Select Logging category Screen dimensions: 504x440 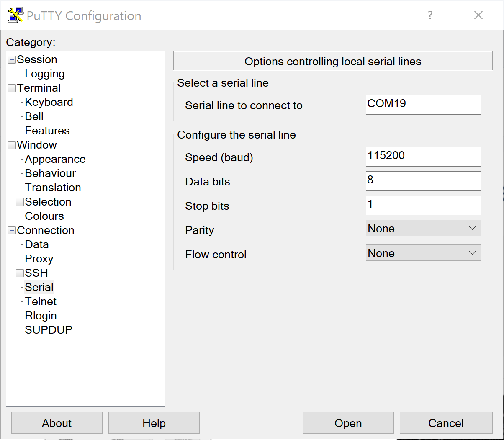pos(45,74)
